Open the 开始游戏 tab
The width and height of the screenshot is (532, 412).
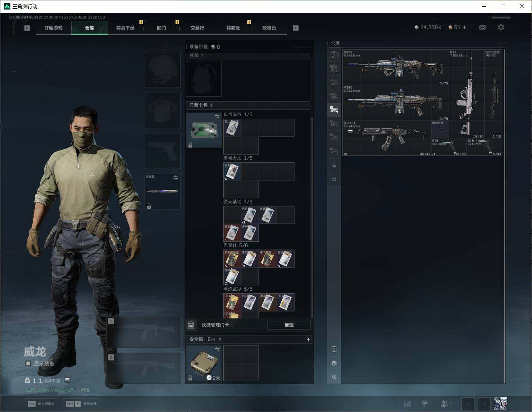[x=54, y=28]
